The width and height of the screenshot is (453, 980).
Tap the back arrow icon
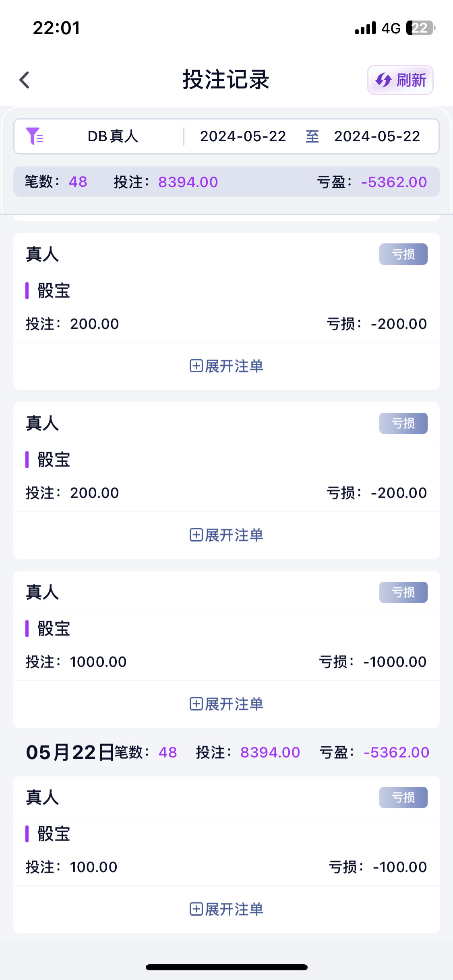pyautogui.click(x=25, y=80)
